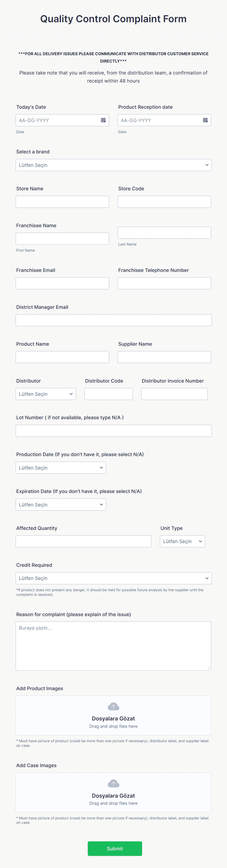This screenshot has width=227, height=868.
Task: Click the chevron on the Distributor dropdown
Action: tap(71, 394)
